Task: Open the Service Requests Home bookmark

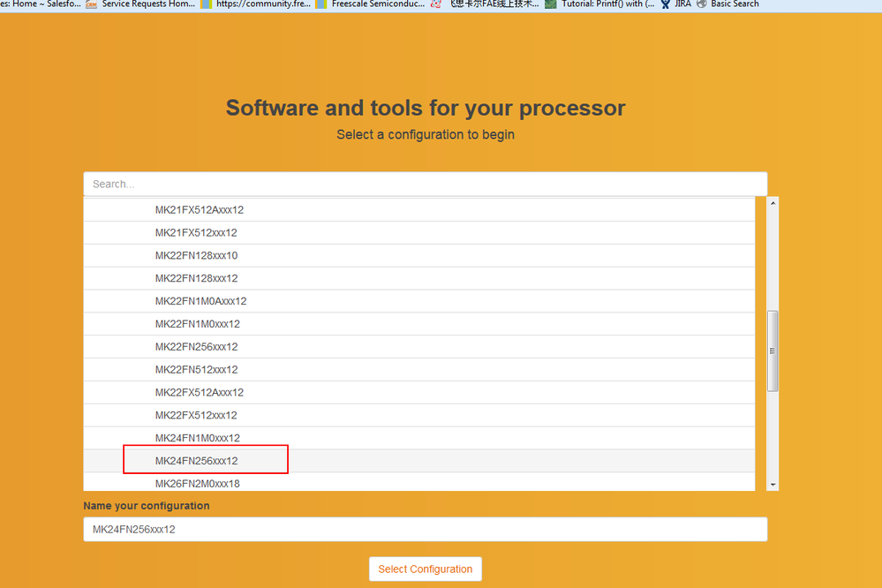Action: point(140,4)
